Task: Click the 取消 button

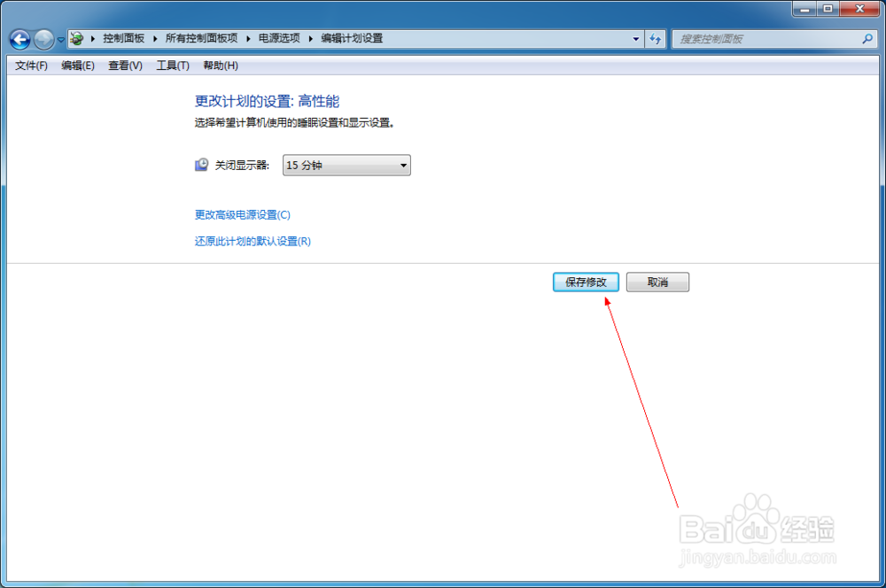Action: [657, 282]
